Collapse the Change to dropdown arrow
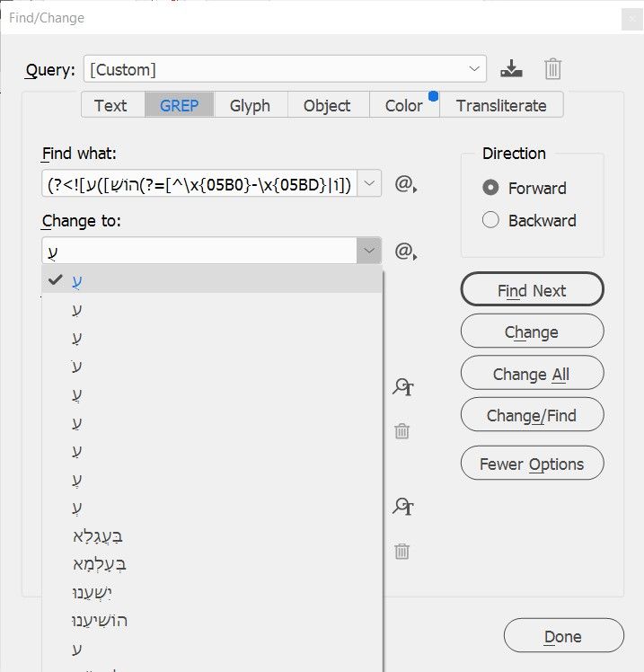This screenshot has height=672, width=644. (x=368, y=251)
